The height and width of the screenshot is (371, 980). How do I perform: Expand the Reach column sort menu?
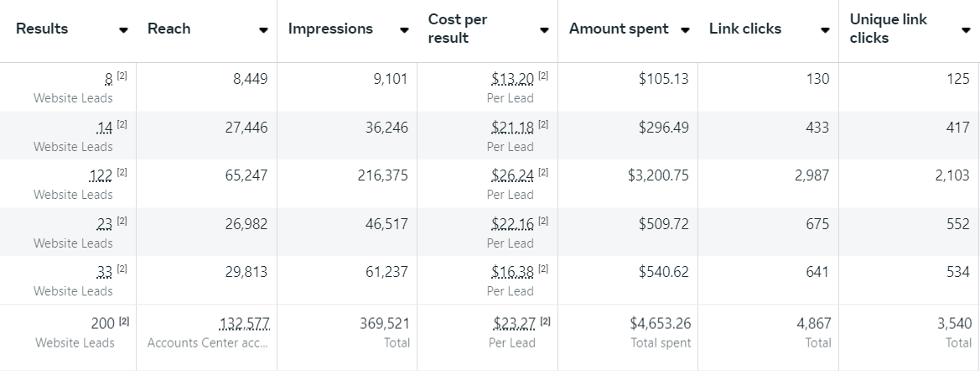[x=263, y=30]
